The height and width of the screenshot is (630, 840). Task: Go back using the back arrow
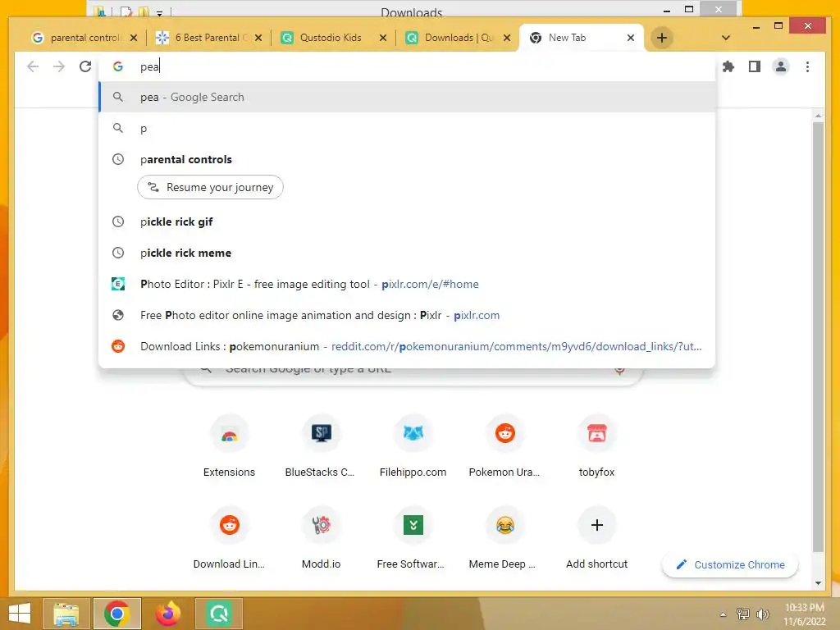(x=33, y=66)
